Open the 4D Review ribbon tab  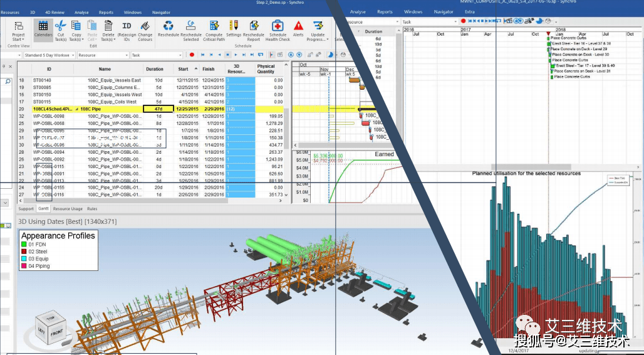coord(55,13)
